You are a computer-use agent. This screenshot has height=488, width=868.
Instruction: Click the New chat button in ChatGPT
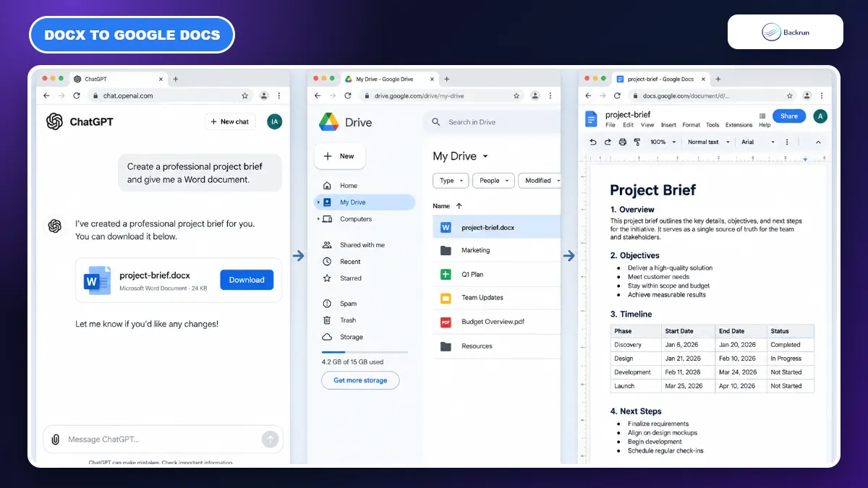pyautogui.click(x=230, y=121)
